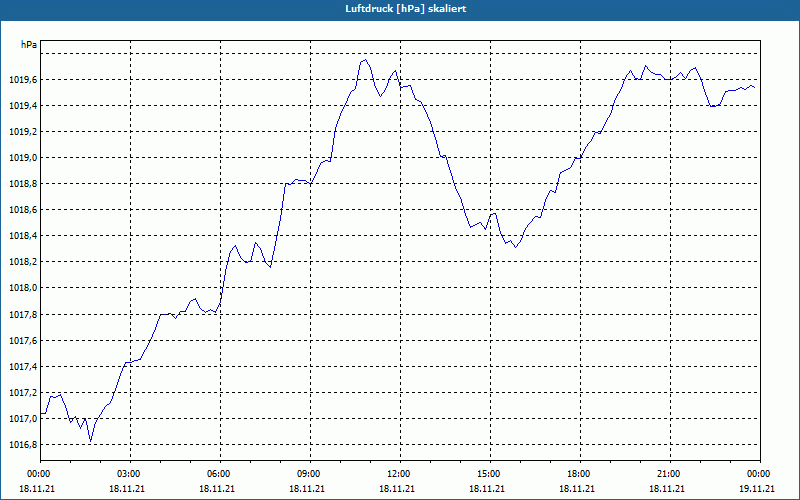Click the 09:00 time label

[310, 473]
